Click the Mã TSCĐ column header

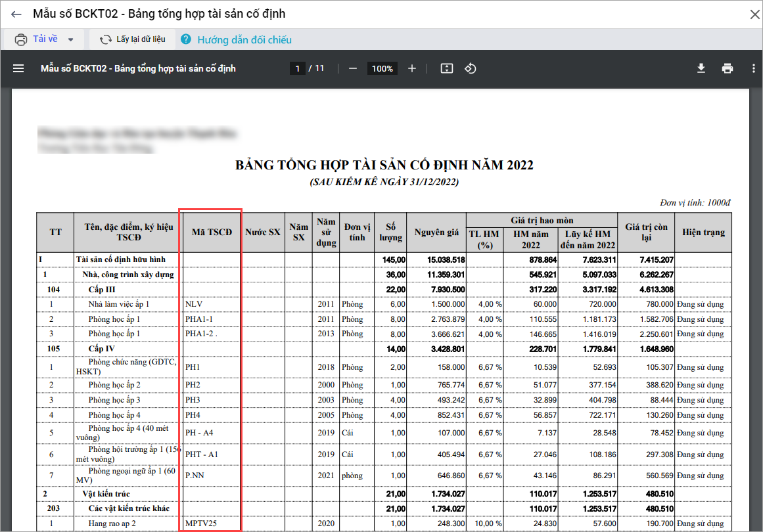(x=212, y=232)
